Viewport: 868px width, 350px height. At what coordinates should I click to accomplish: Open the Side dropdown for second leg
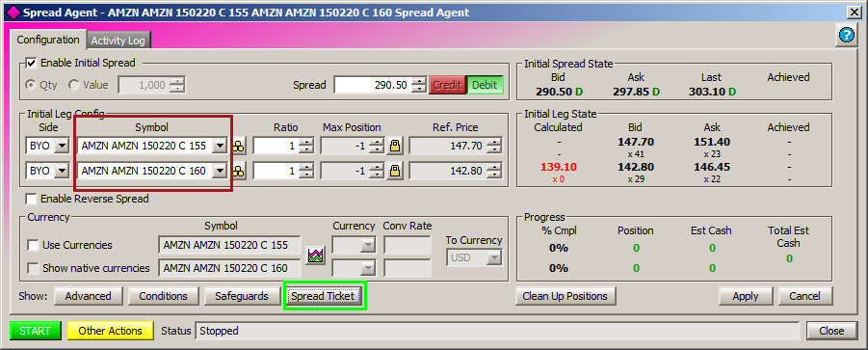tap(62, 172)
